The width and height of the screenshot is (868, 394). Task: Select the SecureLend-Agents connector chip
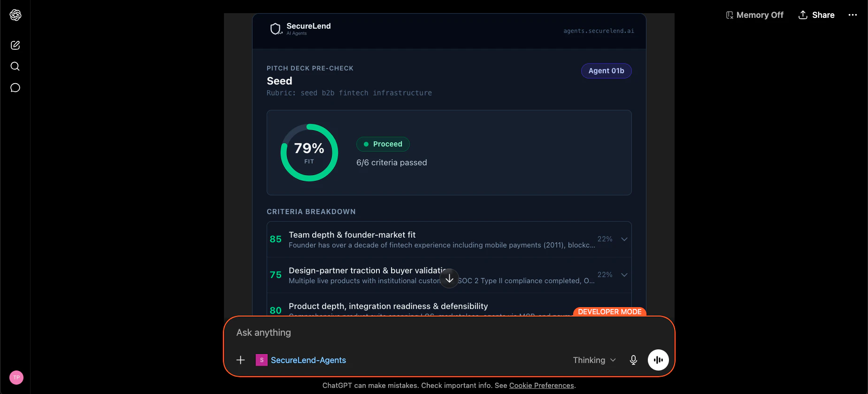[301, 360]
